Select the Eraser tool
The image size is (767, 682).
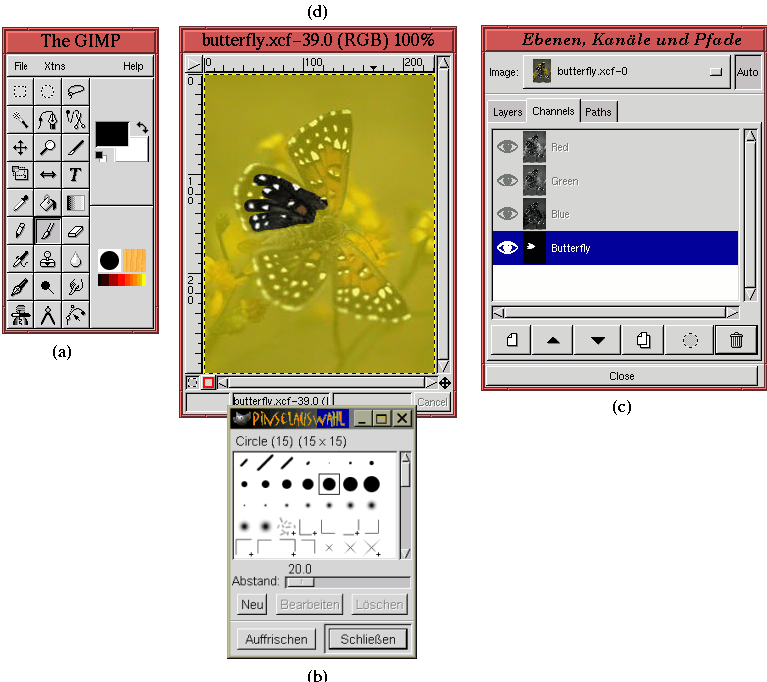click(76, 231)
